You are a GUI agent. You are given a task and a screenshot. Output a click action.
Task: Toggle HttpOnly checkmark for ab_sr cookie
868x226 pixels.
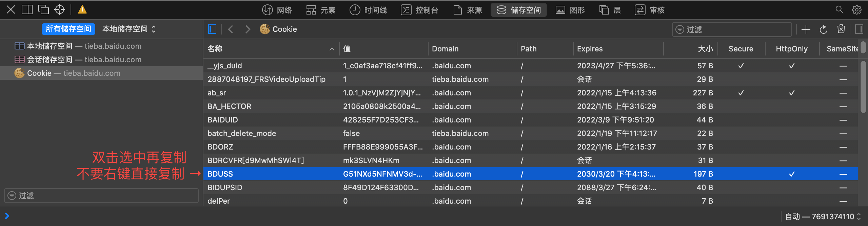(792, 93)
